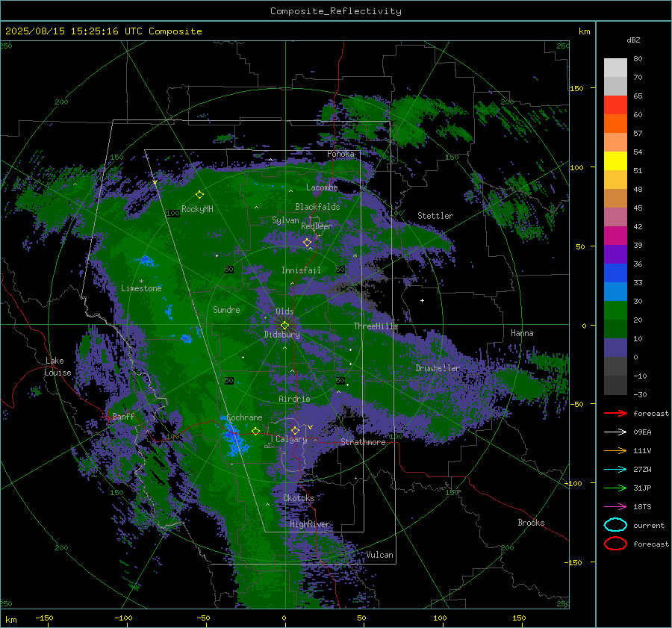Click the blue high-reflectivity cell below Cochrane
The height and width of the screenshot is (628, 672).
tap(234, 439)
